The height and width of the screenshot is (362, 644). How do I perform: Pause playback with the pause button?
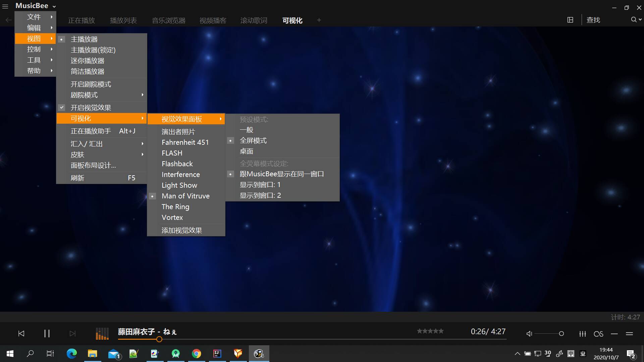pyautogui.click(x=47, y=334)
